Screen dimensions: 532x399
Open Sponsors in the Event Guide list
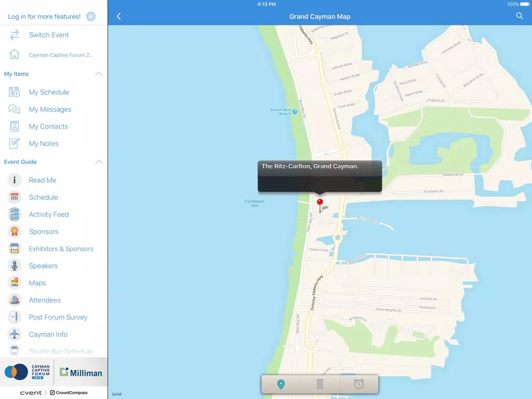[x=44, y=232]
